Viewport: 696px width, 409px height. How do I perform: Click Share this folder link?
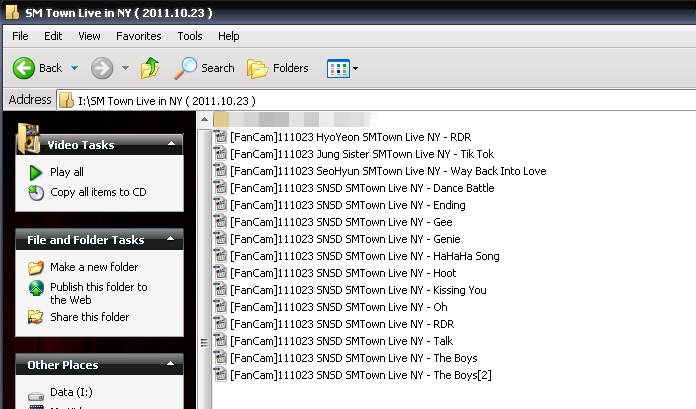(x=90, y=317)
